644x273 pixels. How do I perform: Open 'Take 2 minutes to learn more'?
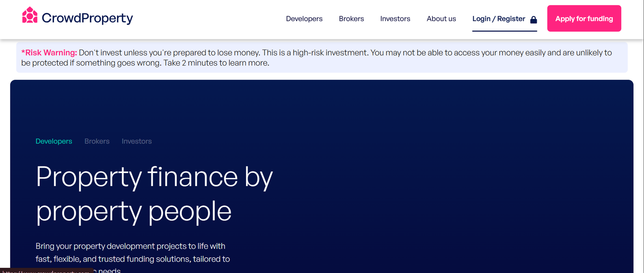(216, 63)
